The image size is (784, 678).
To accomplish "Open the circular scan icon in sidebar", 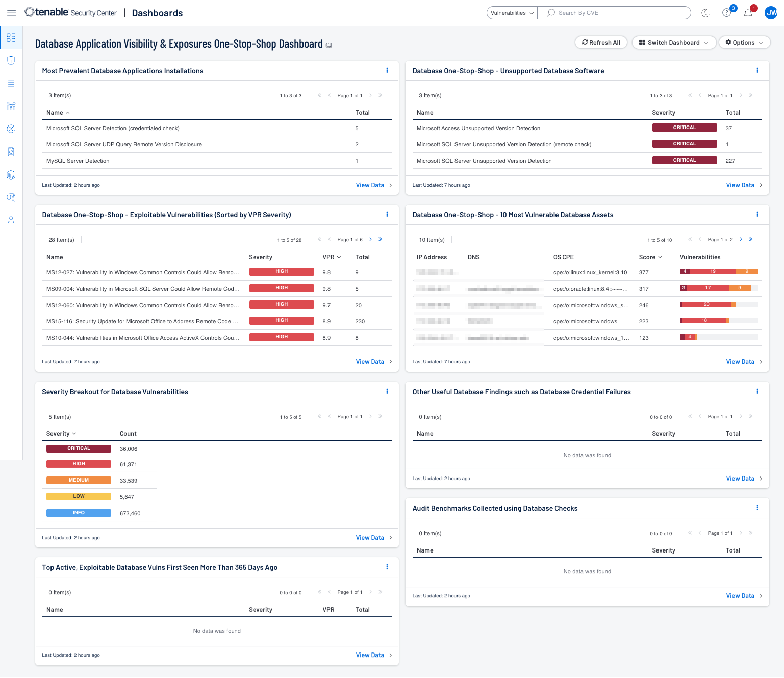I will pyautogui.click(x=11, y=129).
